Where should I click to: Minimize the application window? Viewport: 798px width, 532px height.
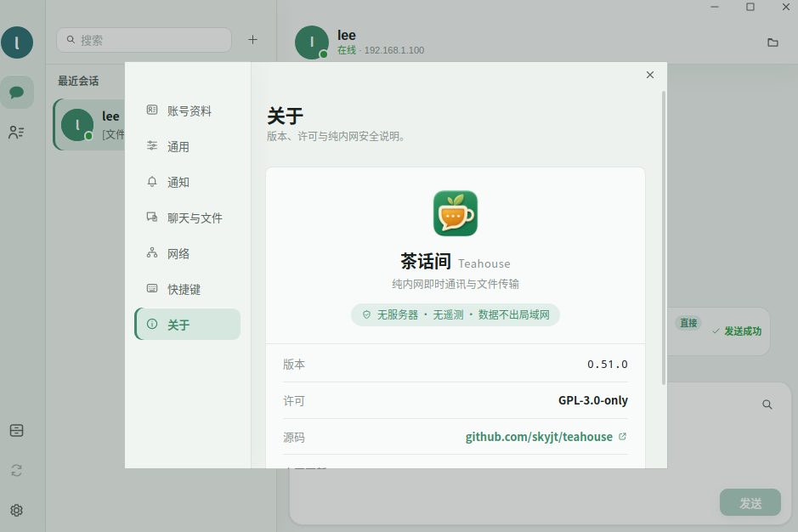715,7
